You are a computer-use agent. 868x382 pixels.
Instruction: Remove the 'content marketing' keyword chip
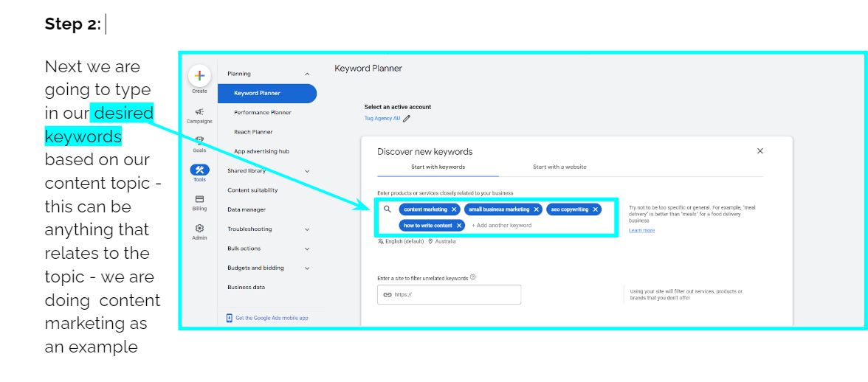click(454, 209)
